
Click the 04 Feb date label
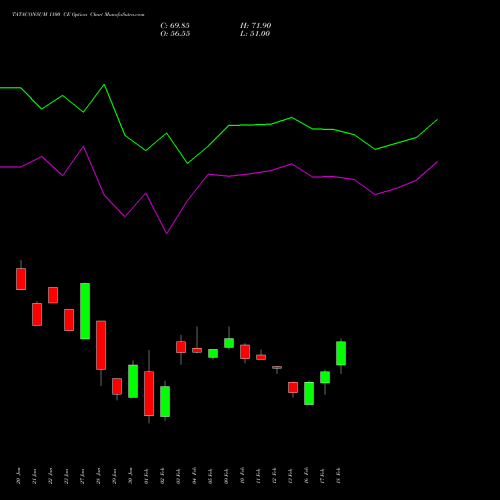click(x=194, y=476)
